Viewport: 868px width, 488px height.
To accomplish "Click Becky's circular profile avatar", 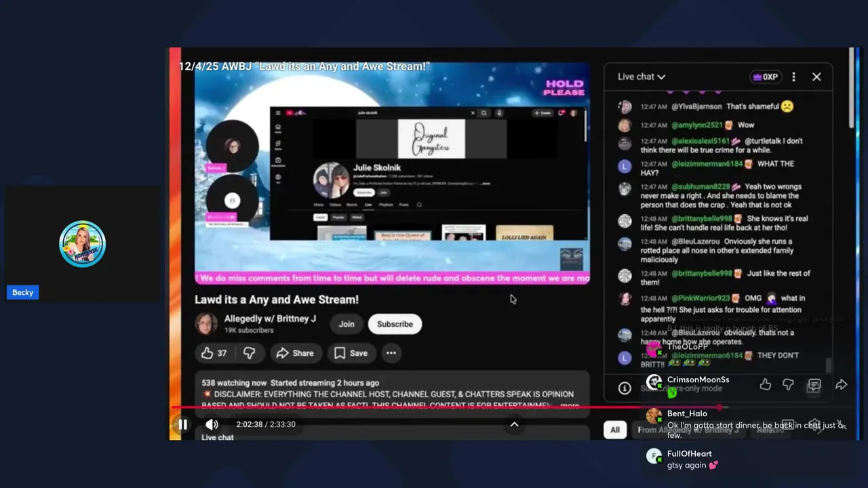I will pos(82,244).
